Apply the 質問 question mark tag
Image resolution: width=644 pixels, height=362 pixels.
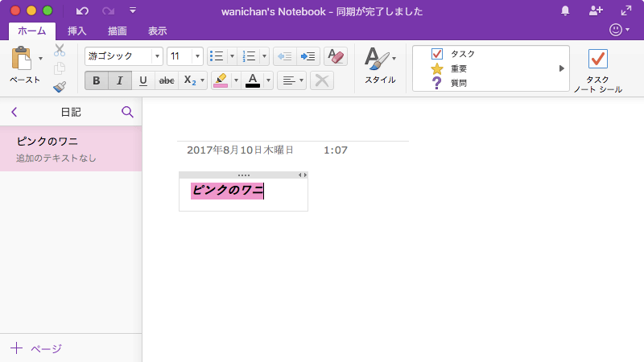pos(449,83)
